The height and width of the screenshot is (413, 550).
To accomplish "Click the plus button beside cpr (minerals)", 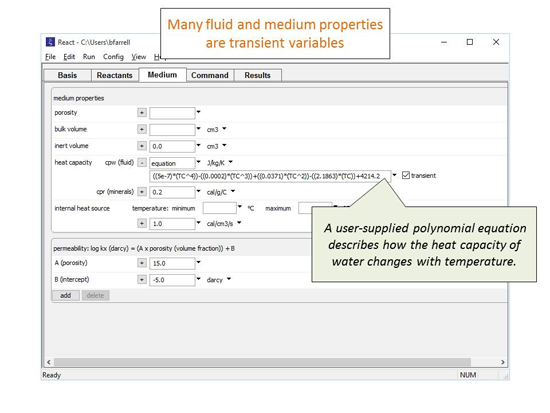I will point(142,192).
